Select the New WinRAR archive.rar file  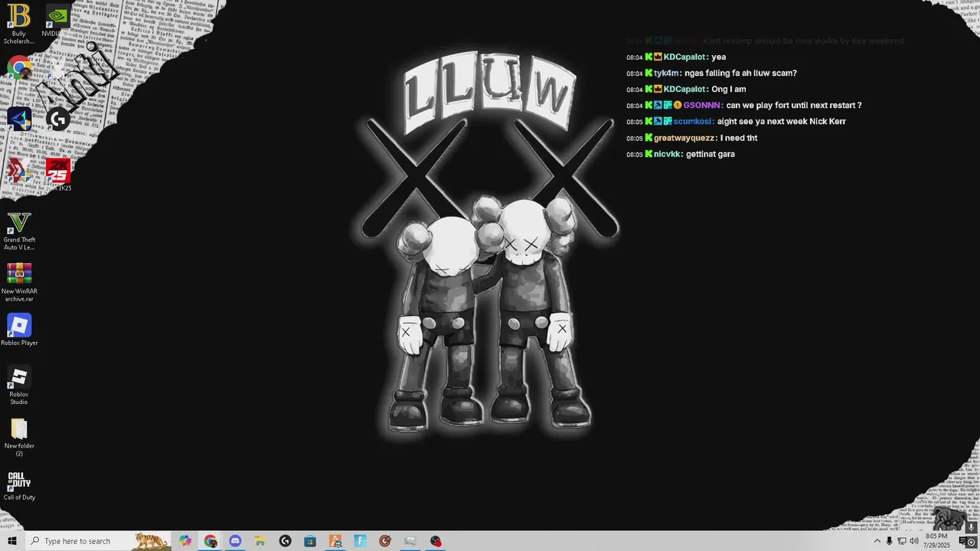point(18,282)
